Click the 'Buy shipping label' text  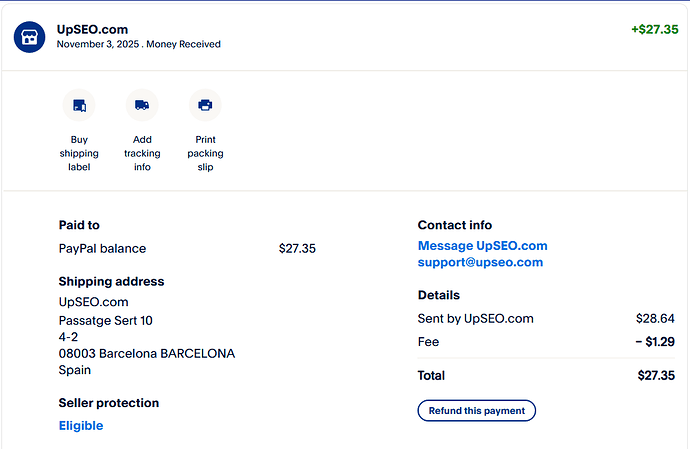[79, 153]
